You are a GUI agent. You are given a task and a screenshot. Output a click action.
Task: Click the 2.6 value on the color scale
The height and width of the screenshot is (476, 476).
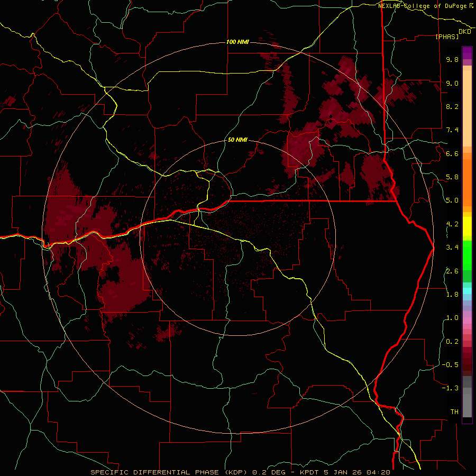click(x=452, y=271)
